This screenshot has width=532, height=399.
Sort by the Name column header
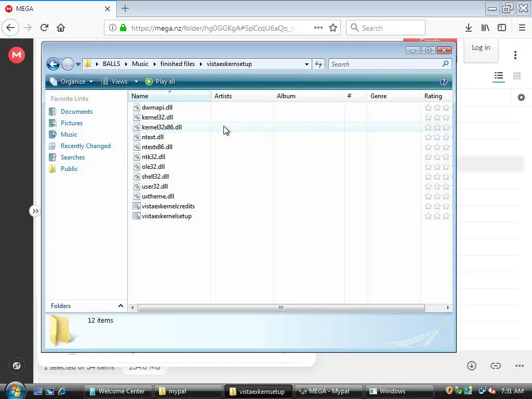point(169,96)
